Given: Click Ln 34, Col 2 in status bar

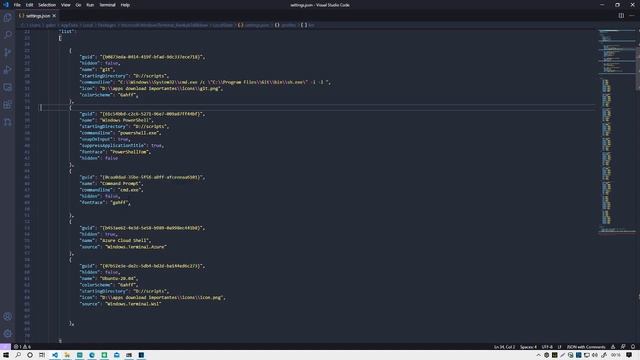Looking at the screenshot, I should (504, 347).
